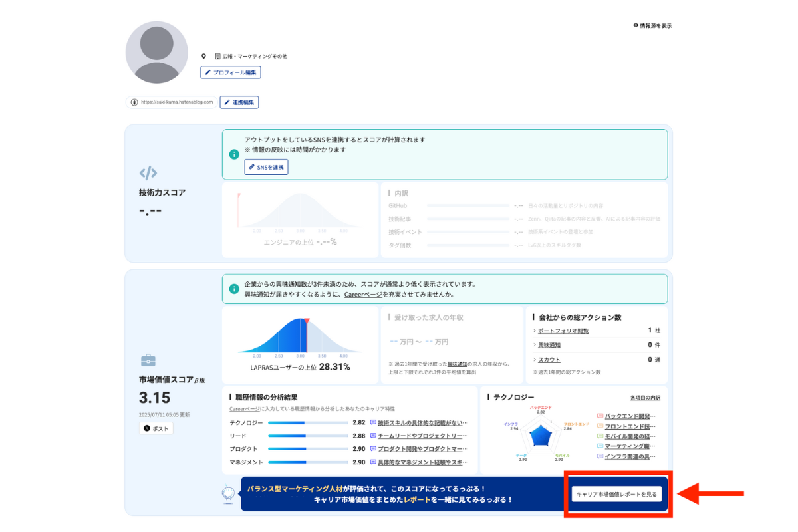Screen dimensions: 798x532
Task: Open the プロフィール編集 button
Action: (231, 72)
